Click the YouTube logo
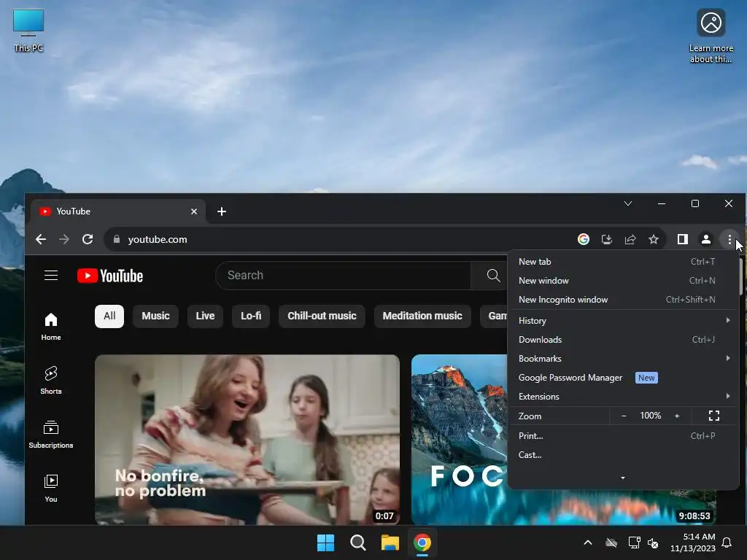The image size is (747, 560). pyautogui.click(x=110, y=276)
